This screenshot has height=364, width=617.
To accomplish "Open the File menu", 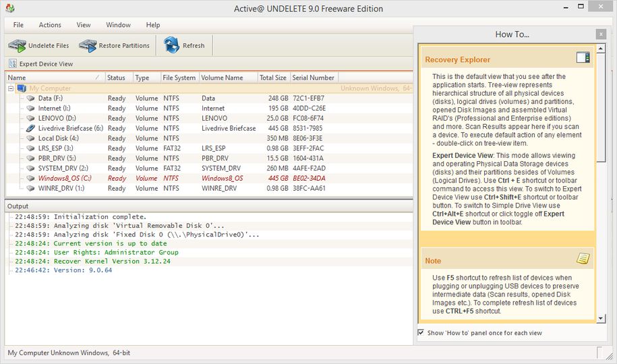I will (x=18, y=25).
